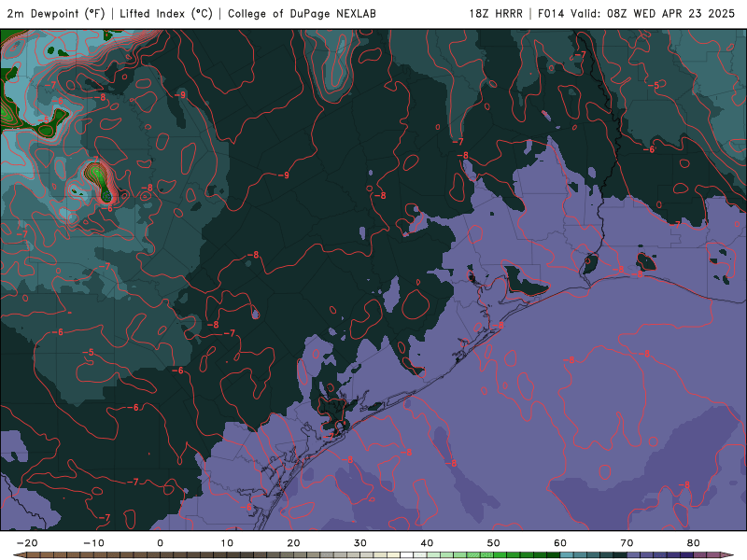Pick the brown color bar segment below -20

[34, 555]
